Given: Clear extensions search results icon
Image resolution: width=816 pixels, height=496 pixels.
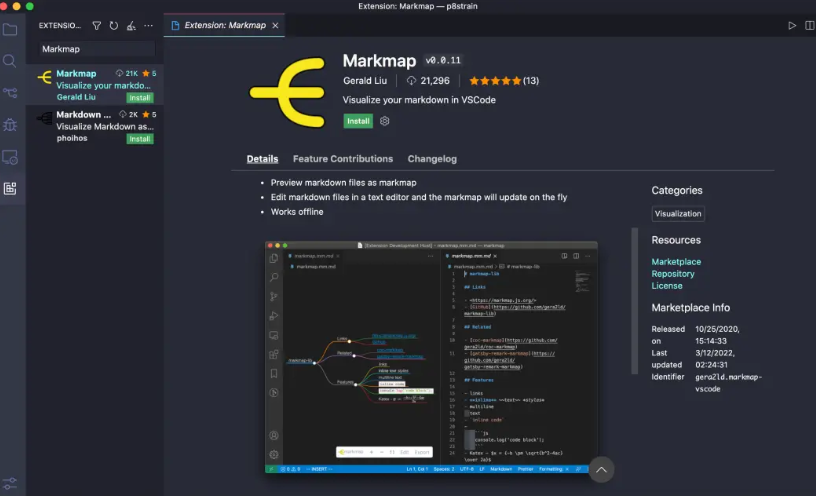Looking at the screenshot, I should [x=131, y=26].
